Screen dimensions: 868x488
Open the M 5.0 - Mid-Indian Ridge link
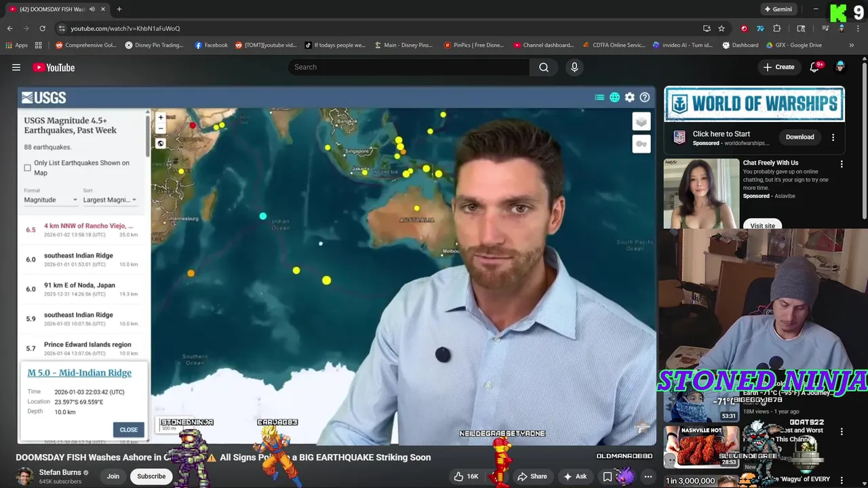pyautogui.click(x=79, y=373)
